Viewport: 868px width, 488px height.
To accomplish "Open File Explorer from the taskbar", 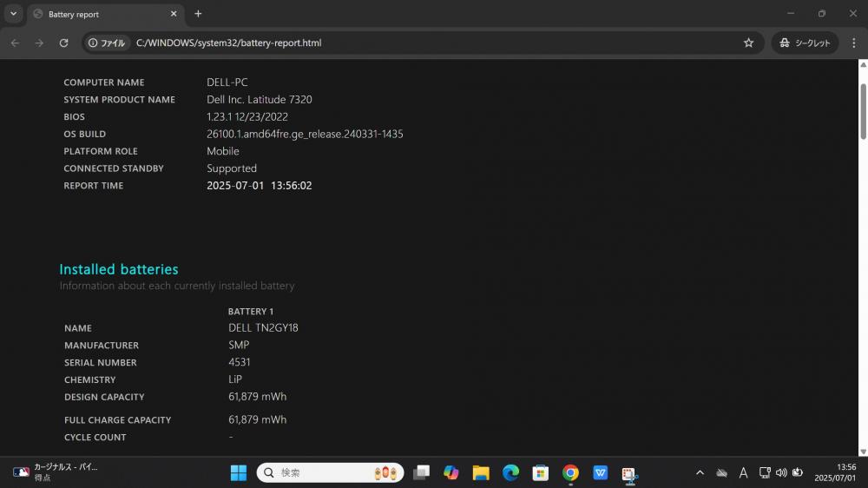I will [481, 472].
